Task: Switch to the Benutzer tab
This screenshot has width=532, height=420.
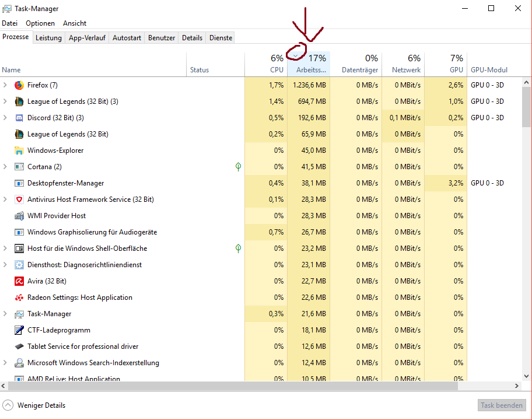Action: click(162, 38)
